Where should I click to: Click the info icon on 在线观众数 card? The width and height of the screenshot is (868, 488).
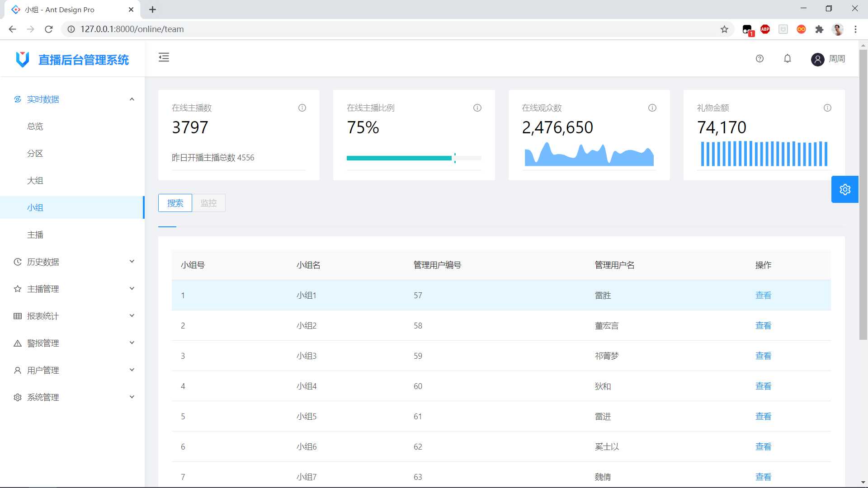click(652, 108)
